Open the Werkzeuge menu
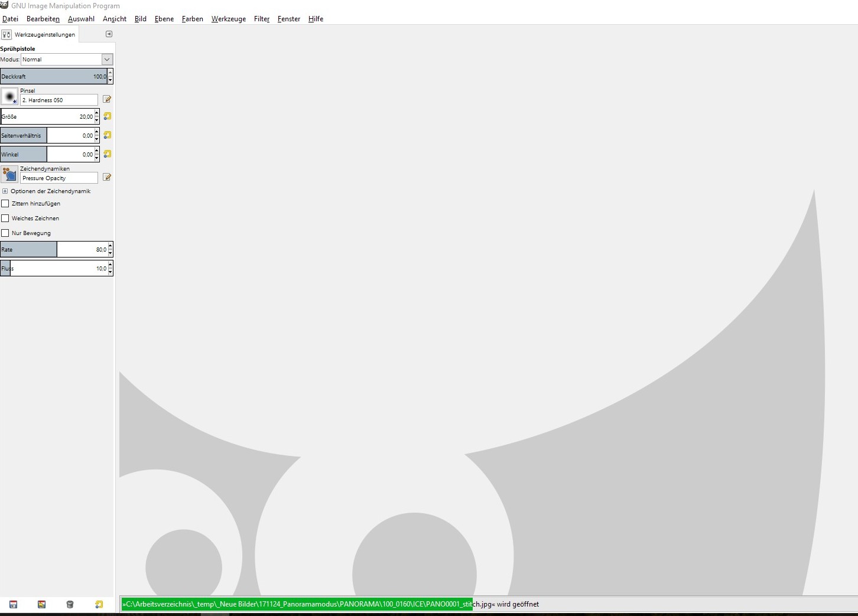The width and height of the screenshot is (858, 616). coord(228,19)
